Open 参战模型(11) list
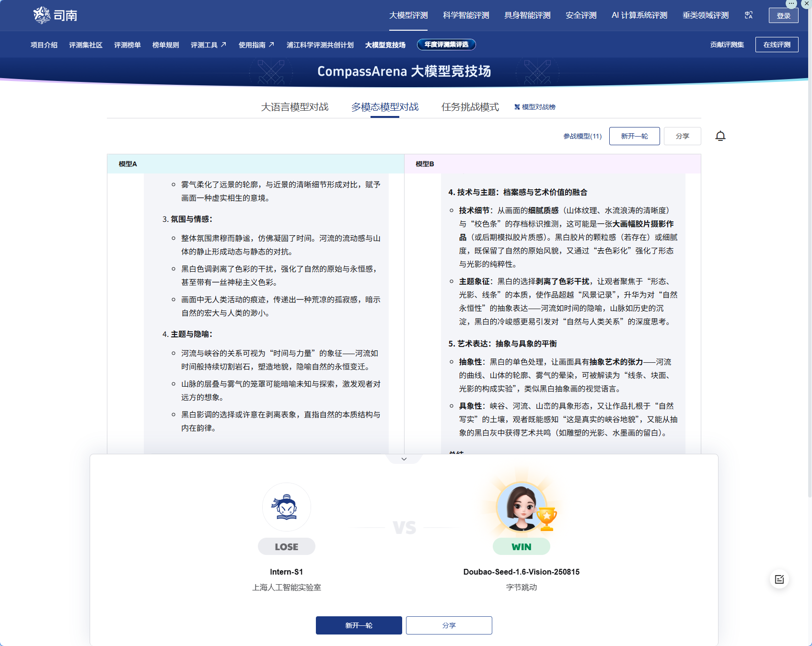 (582, 136)
